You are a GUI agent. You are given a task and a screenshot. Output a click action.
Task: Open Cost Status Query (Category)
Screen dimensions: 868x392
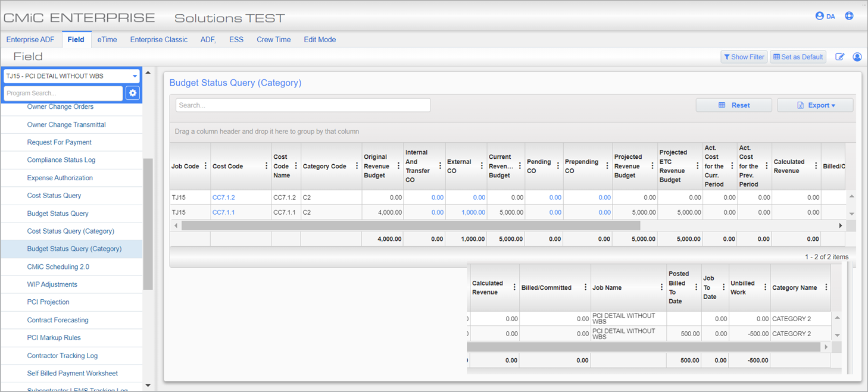71,231
